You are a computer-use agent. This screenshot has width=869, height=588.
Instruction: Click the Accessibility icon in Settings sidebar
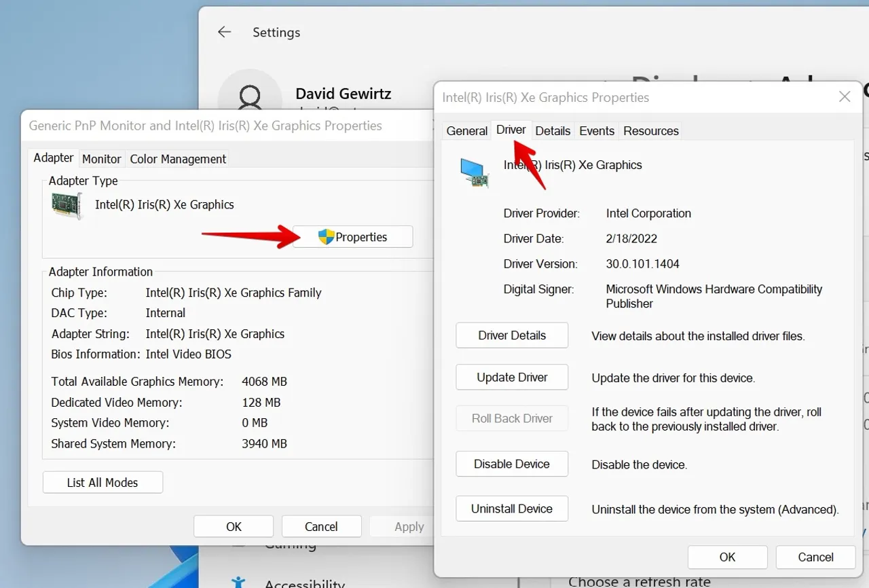point(238,582)
